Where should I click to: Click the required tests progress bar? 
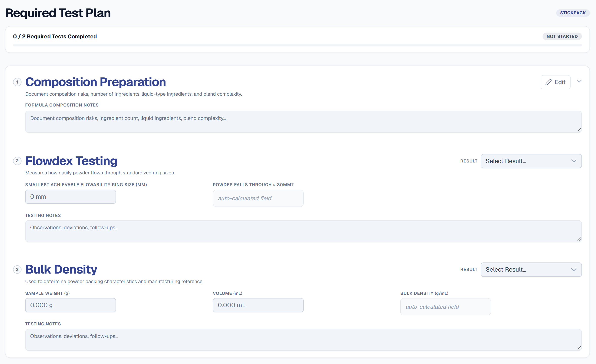click(297, 45)
